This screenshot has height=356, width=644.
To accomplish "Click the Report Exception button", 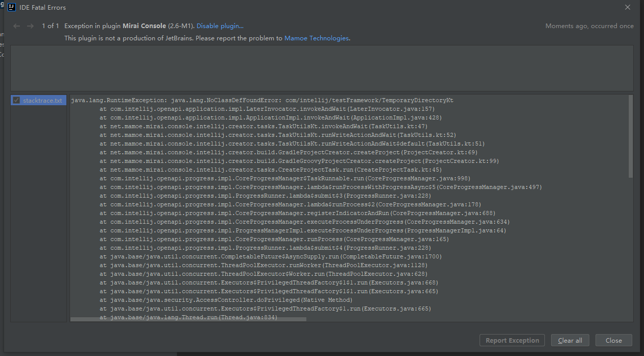I will pyautogui.click(x=512, y=340).
